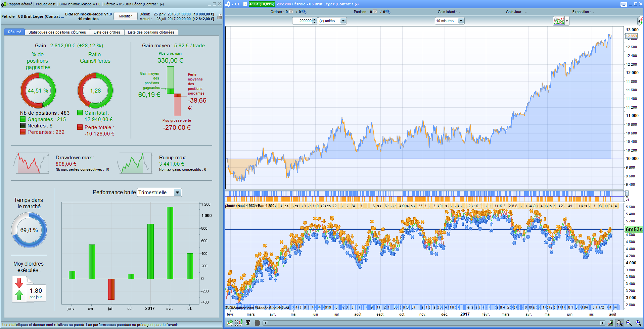644x329 pixels.
Task: Open the Liste des positions clôturées tab
Action: point(151,32)
